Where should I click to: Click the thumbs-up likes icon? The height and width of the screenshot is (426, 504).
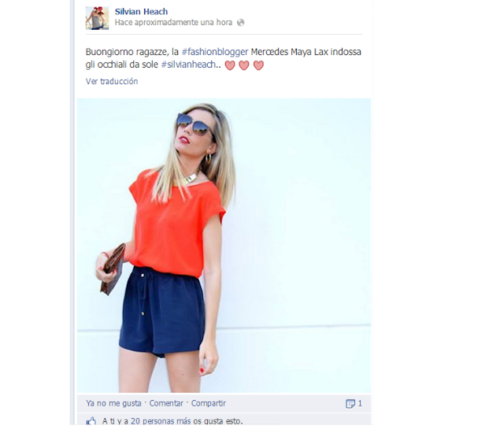click(91, 420)
